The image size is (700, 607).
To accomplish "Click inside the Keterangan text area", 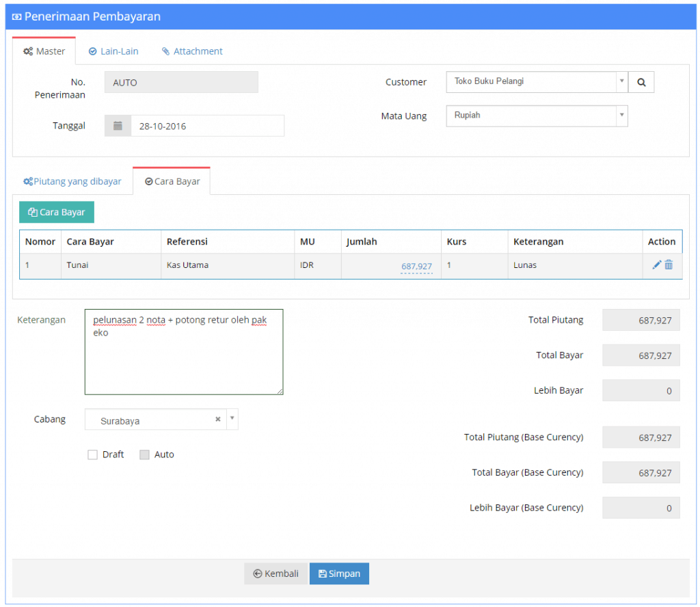I will [x=184, y=352].
